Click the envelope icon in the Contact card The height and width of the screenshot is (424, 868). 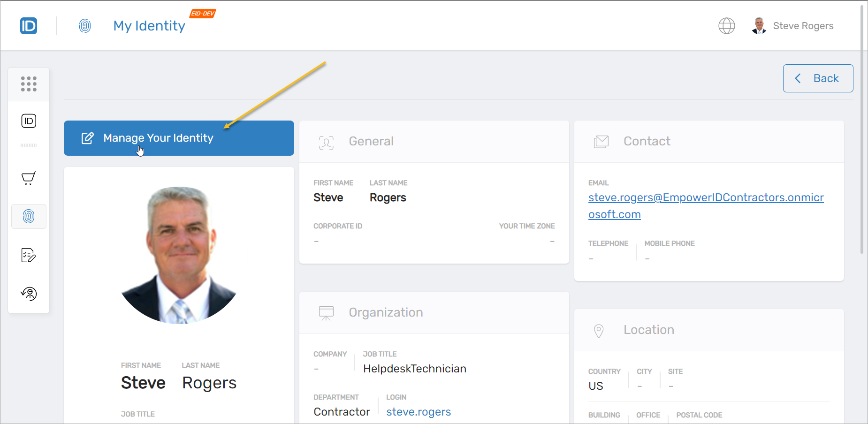[x=602, y=141]
